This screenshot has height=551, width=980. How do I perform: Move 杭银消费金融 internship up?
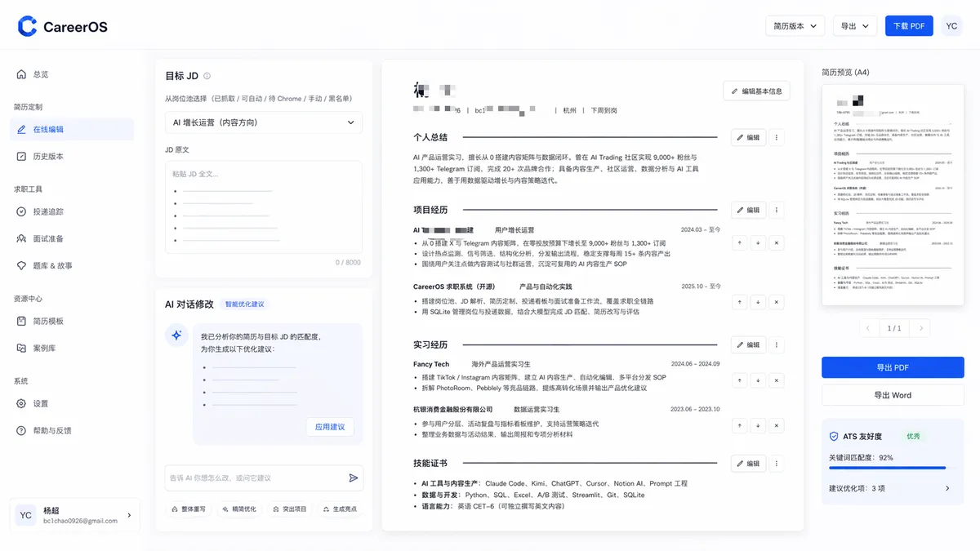click(739, 425)
